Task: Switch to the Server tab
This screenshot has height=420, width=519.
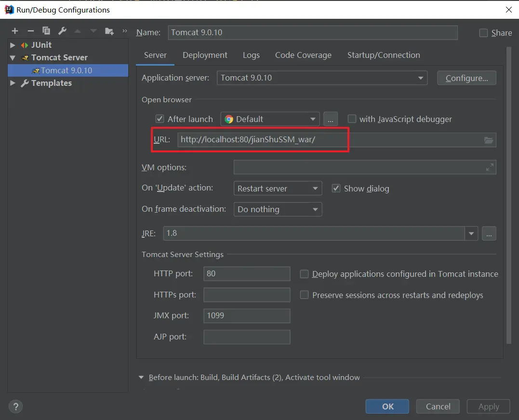Action: 155,55
